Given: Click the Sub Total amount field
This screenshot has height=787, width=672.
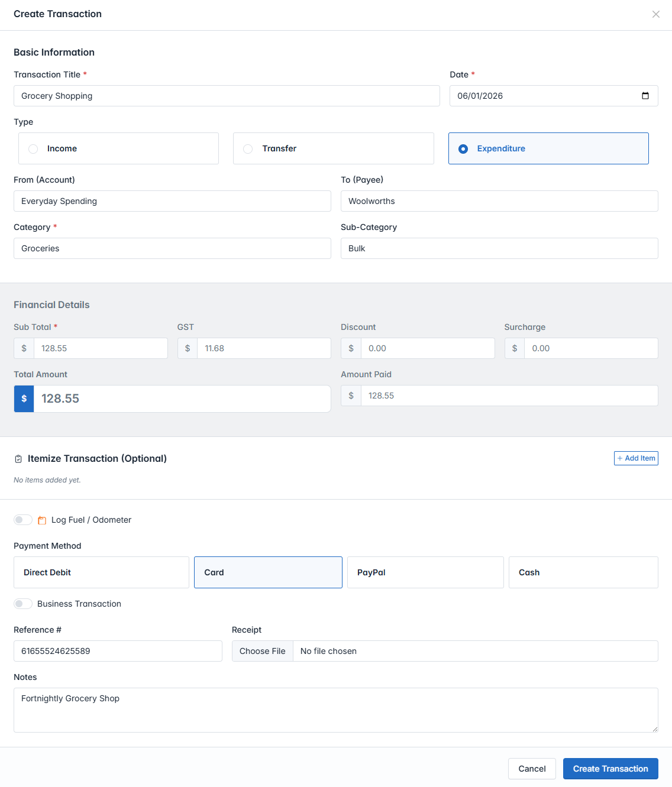Looking at the screenshot, I should tap(101, 348).
